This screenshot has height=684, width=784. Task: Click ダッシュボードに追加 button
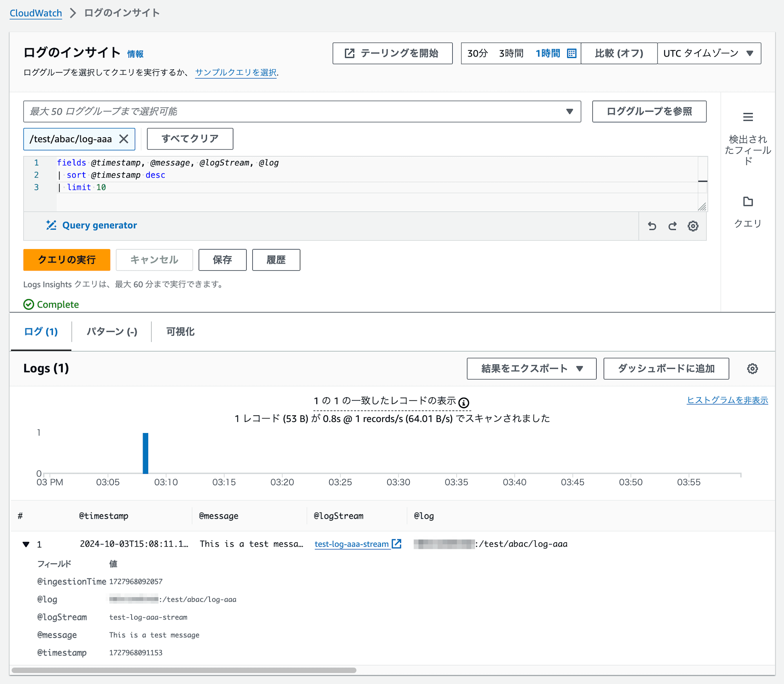tap(666, 369)
